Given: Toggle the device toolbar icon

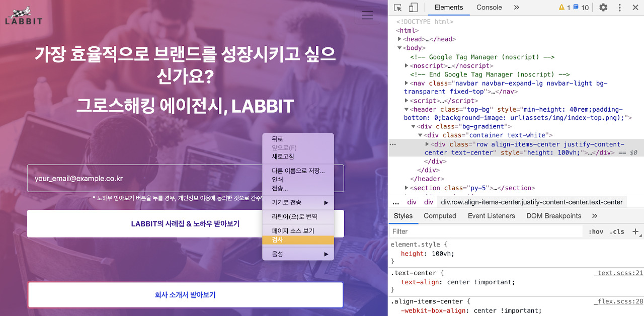Looking at the screenshot, I should click(x=413, y=8).
